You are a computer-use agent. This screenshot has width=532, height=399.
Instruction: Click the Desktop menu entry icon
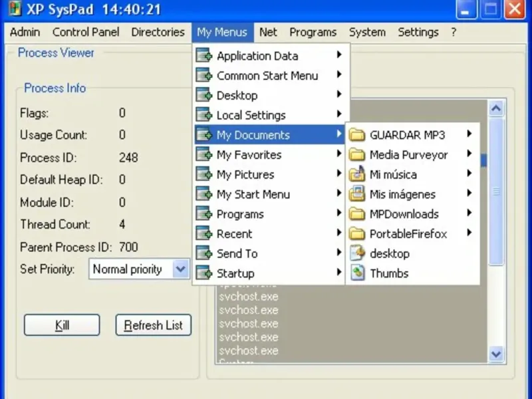[204, 95]
